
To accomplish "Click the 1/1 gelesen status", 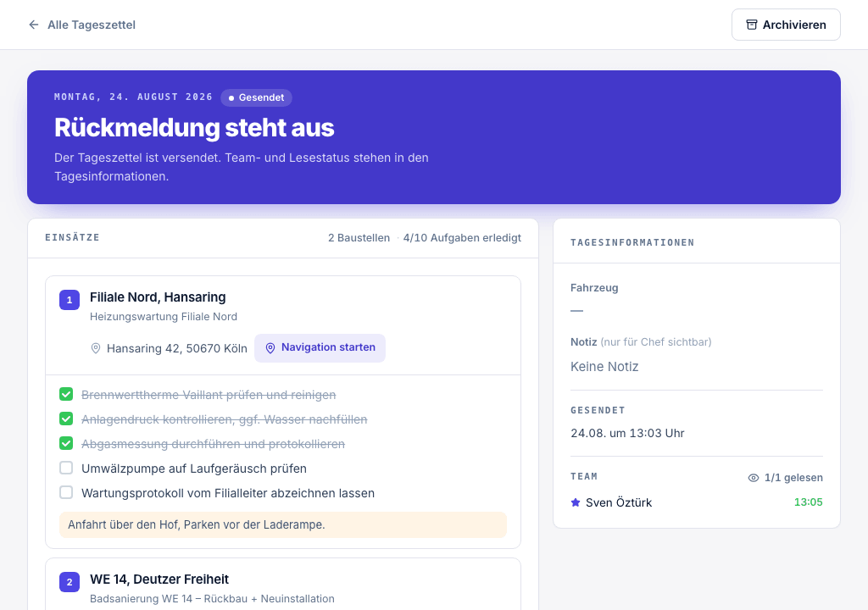I will [x=793, y=478].
